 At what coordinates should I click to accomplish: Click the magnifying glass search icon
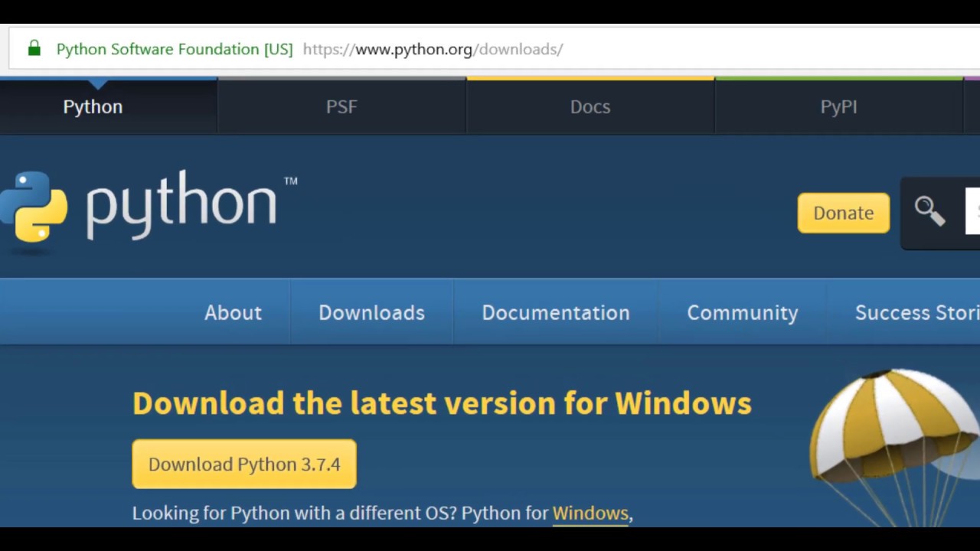click(x=929, y=211)
